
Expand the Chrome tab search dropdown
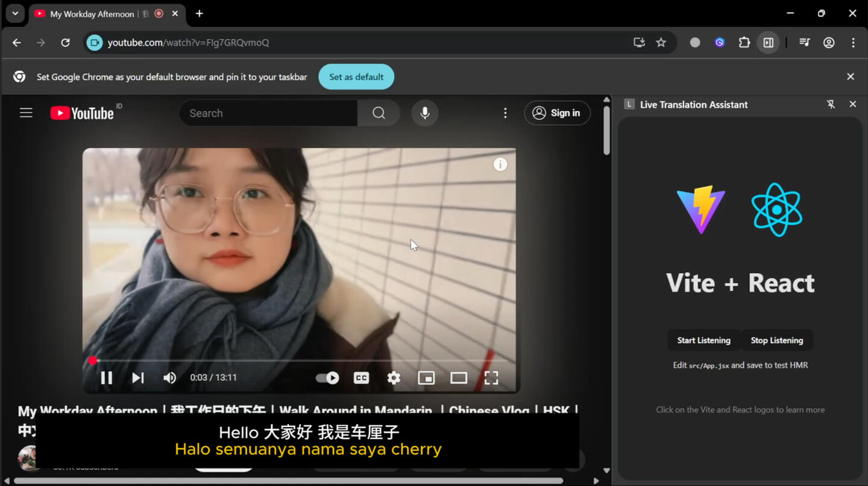pyautogui.click(x=15, y=13)
